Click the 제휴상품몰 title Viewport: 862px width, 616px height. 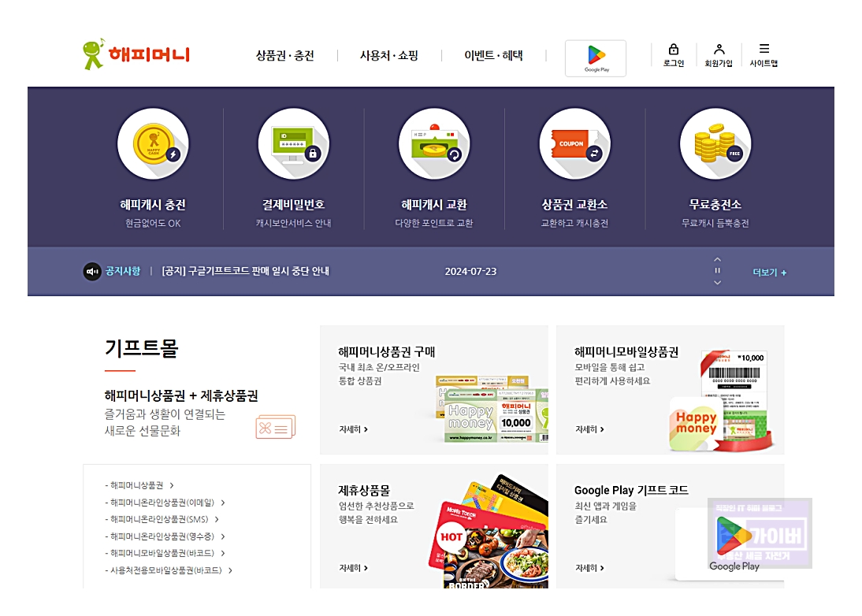[364, 490]
